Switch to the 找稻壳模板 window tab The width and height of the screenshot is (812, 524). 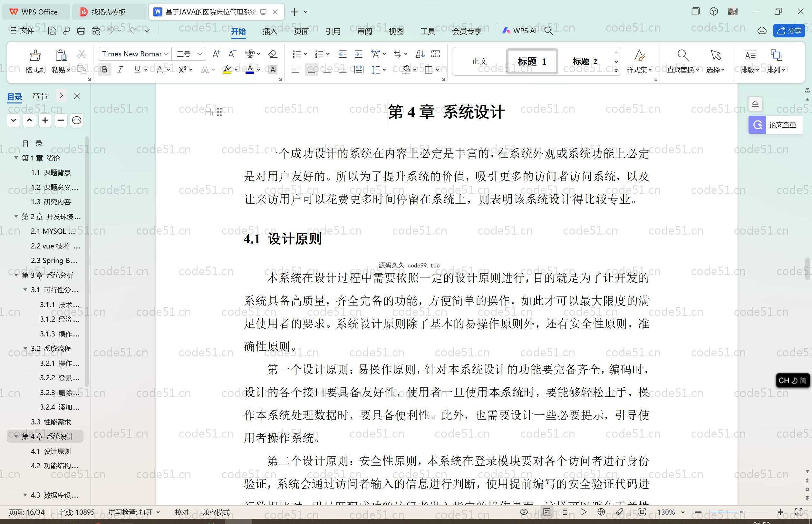pos(108,12)
